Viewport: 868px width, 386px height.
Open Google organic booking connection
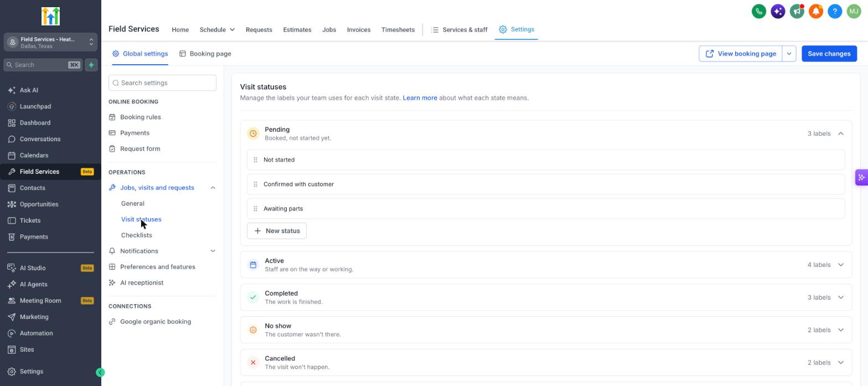pyautogui.click(x=156, y=322)
